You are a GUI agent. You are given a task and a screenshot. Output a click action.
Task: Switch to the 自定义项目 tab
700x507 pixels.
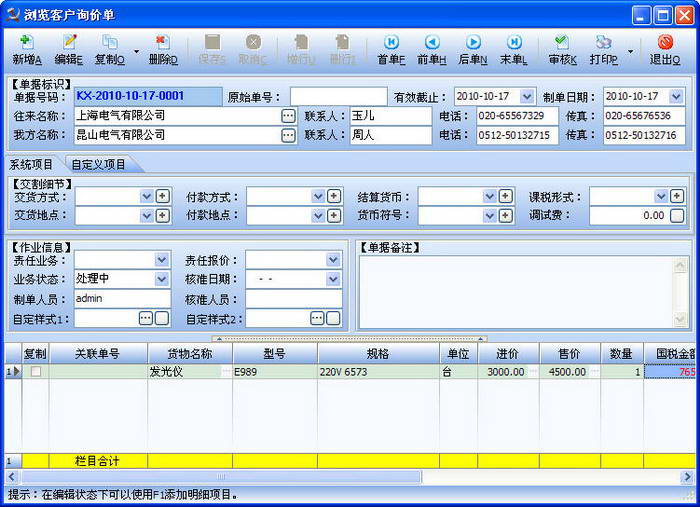click(x=99, y=164)
